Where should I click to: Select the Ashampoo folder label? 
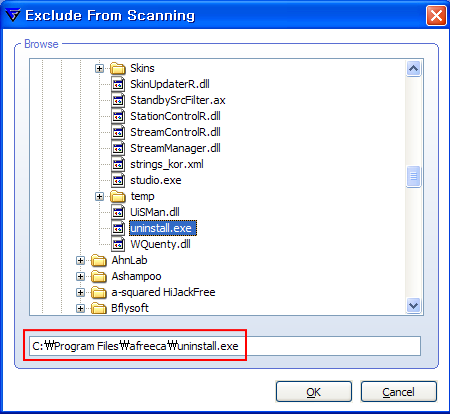(x=136, y=276)
